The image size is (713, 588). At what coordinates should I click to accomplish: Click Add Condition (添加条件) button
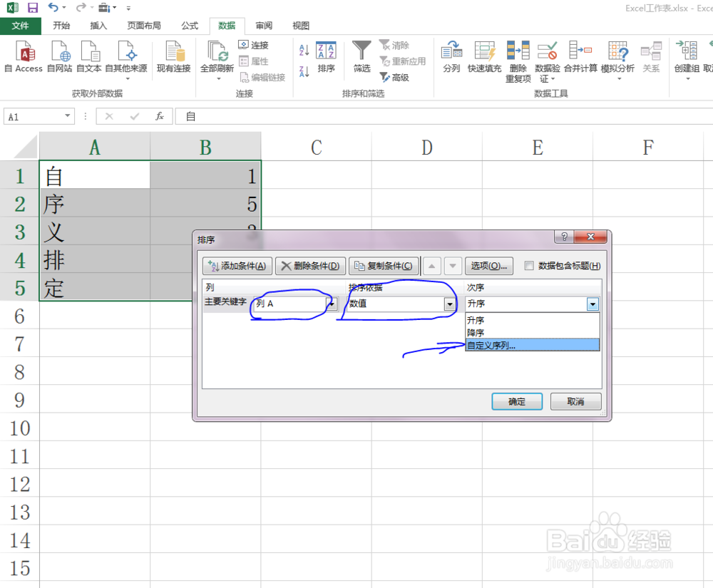point(237,266)
